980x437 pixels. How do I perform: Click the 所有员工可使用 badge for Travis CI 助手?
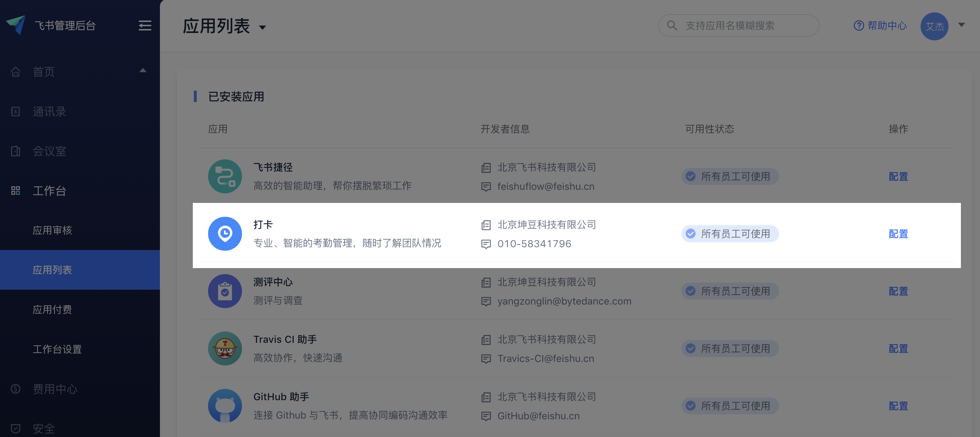(730, 349)
